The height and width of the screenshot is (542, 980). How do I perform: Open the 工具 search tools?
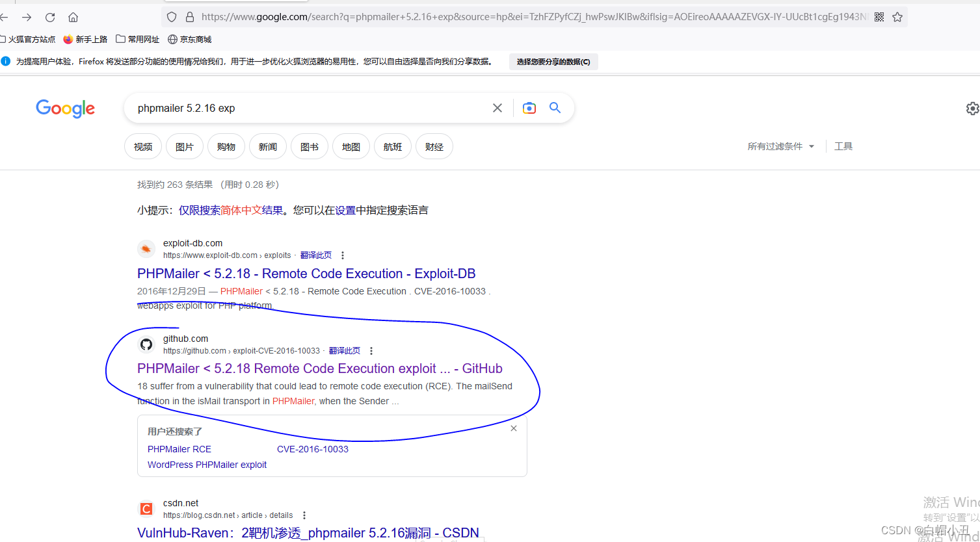(x=843, y=146)
